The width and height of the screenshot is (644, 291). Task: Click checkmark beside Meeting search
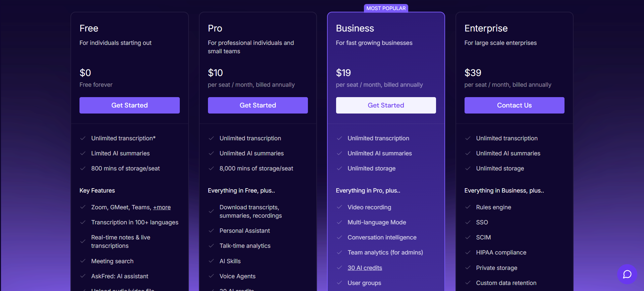pos(83,261)
